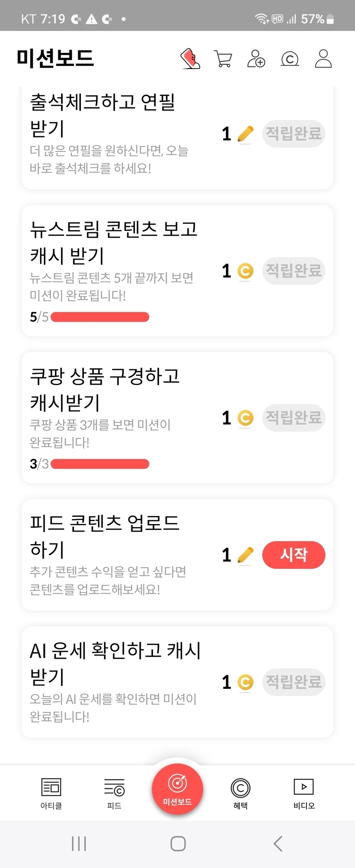Screen dimensions: 355x868
Task: Tap the invite friend icon
Action: [256, 59]
